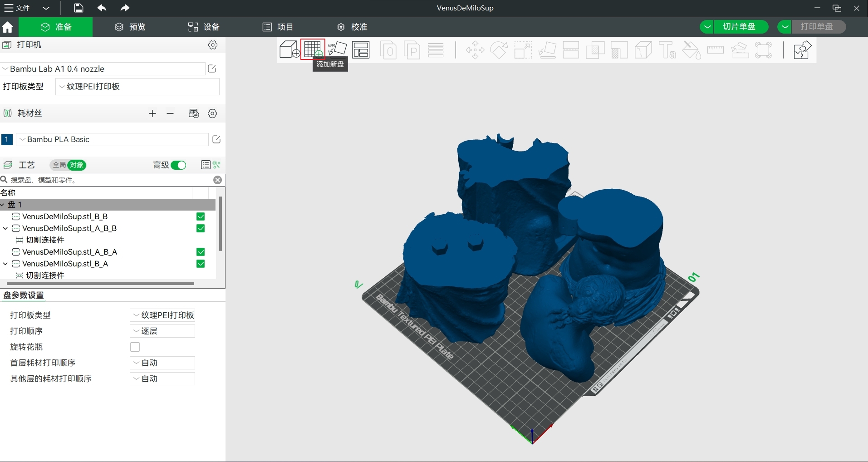Edit the Bambu PLA Basic filament preset
Viewport: 868px width, 462px height.
point(216,139)
